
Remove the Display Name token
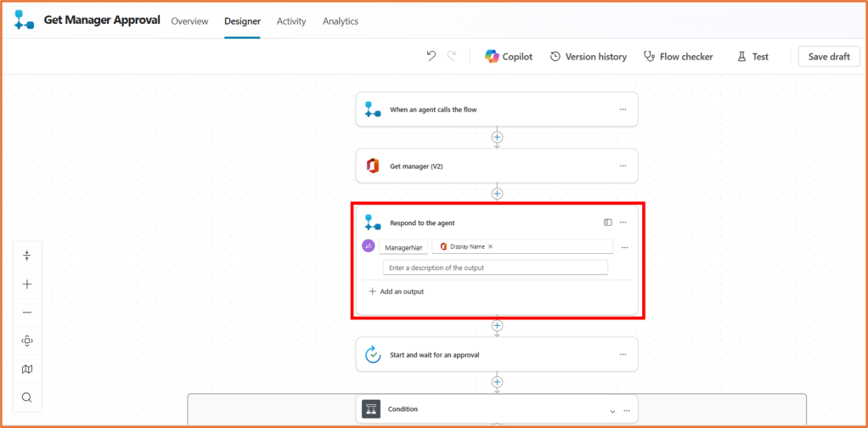[490, 246]
